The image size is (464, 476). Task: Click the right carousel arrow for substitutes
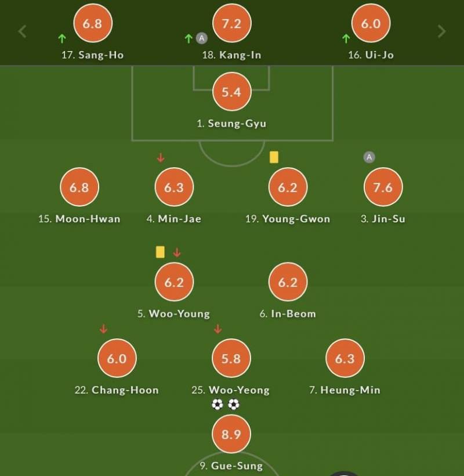point(441,31)
